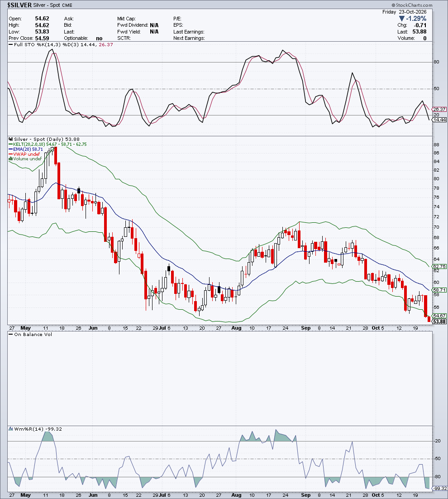Screen dimensions: 448x499
Task: Click the Ask: label
Action: tap(69, 19)
